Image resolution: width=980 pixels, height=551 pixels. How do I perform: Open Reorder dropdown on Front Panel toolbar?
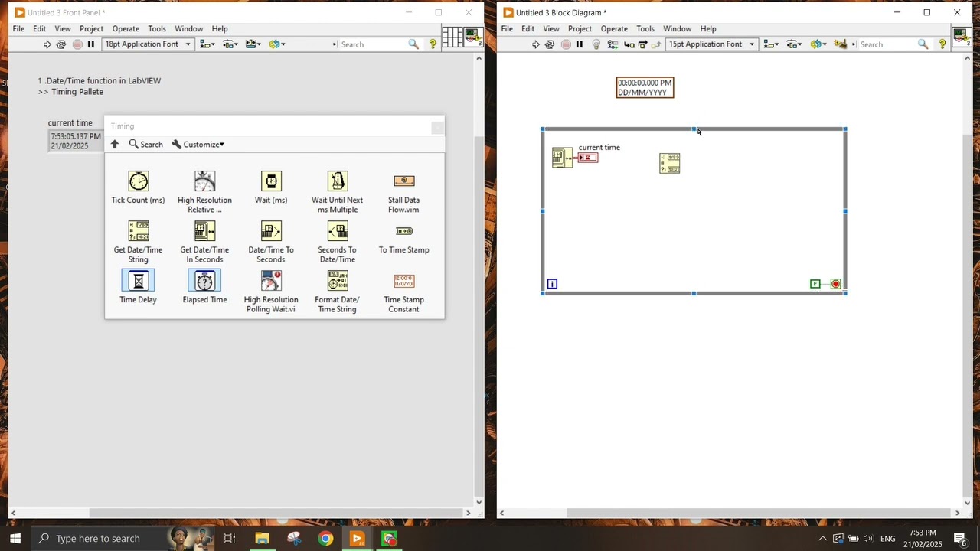(x=277, y=44)
